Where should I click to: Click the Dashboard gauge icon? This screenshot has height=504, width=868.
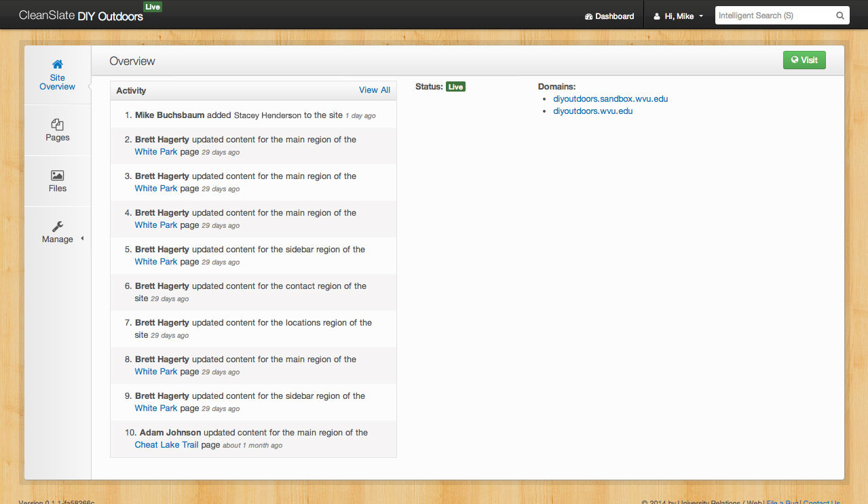[x=588, y=16]
